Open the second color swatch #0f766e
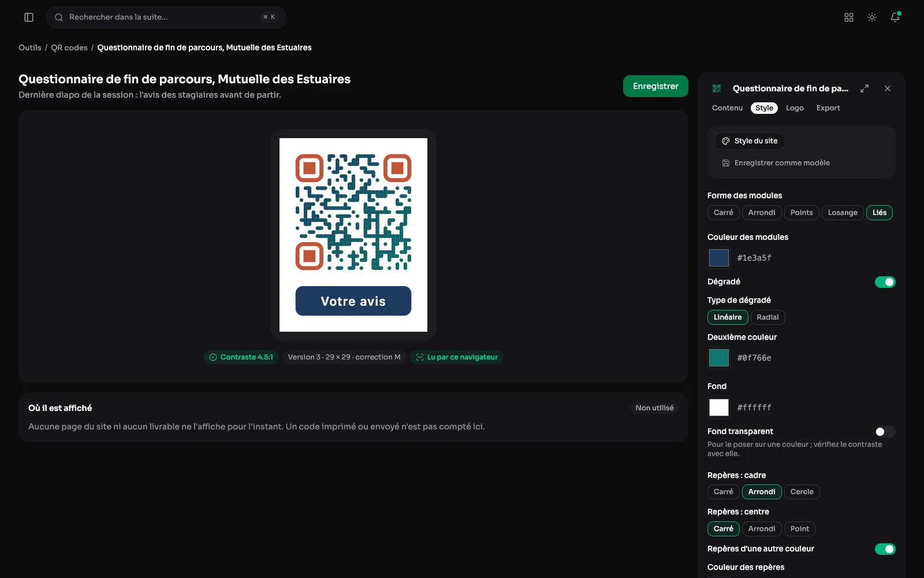The width and height of the screenshot is (924, 578). tap(719, 358)
